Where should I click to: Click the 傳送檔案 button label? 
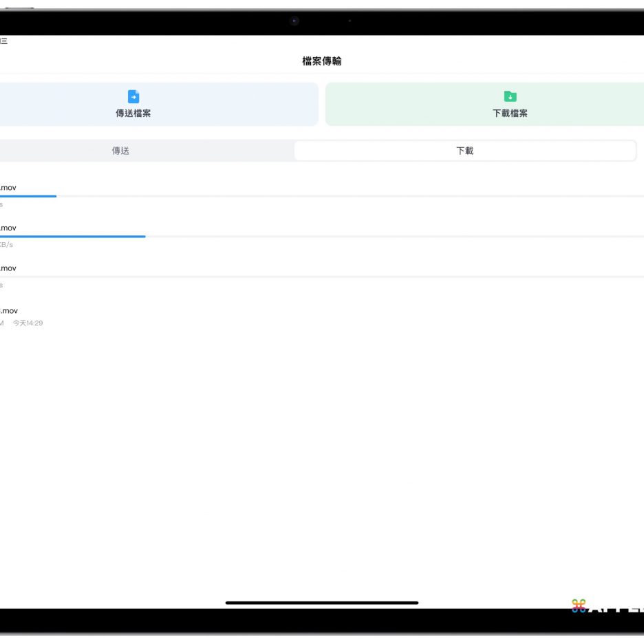click(x=133, y=114)
